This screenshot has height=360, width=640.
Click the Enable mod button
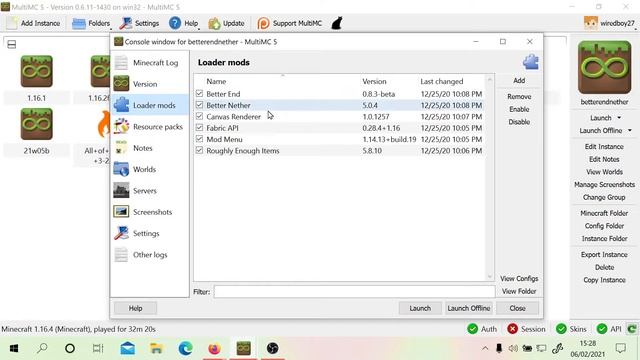(519, 109)
